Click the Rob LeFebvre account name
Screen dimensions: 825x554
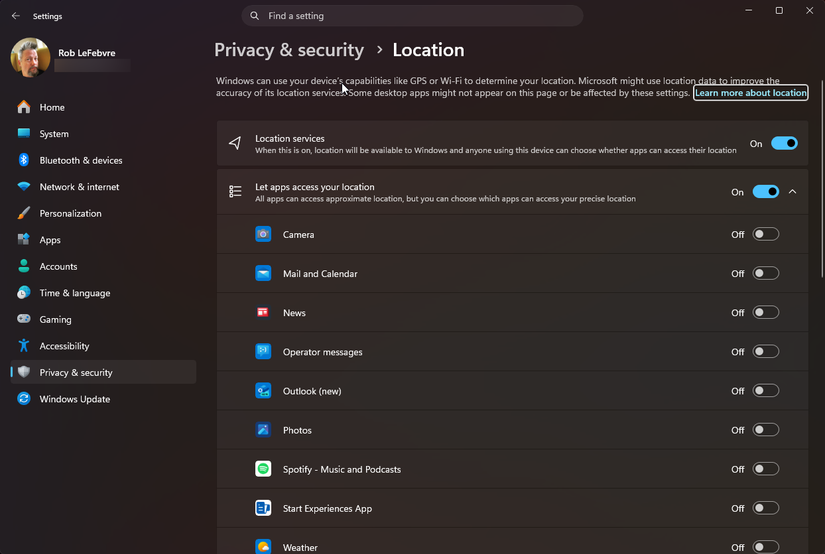click(87, 53)
